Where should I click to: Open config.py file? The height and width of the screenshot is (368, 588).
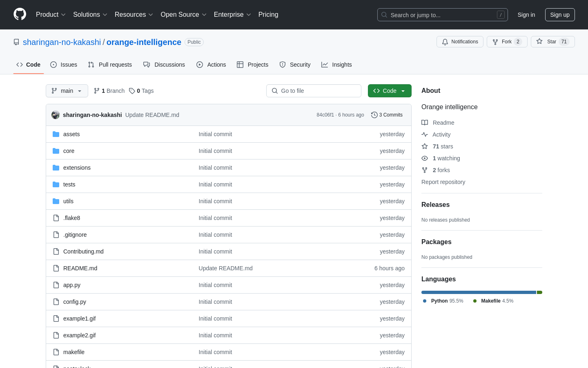[x=75, y=302]
